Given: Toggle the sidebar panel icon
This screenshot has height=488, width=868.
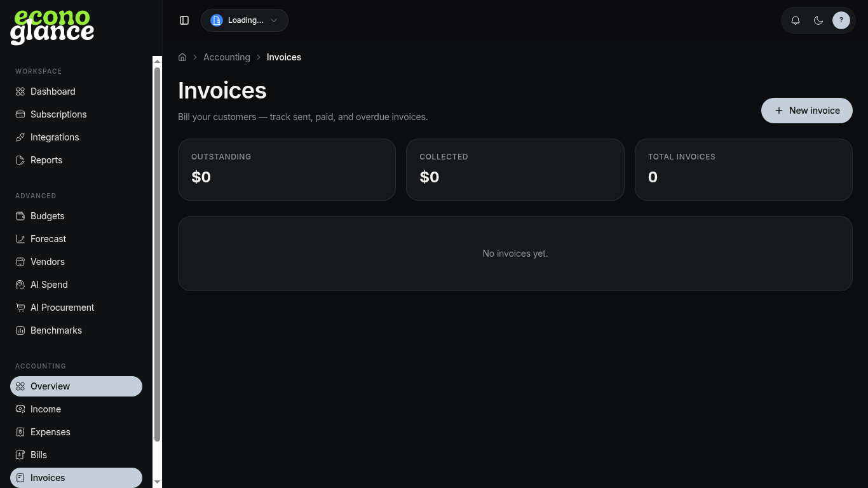Looking at the screenshot, I should click(184, 20).
